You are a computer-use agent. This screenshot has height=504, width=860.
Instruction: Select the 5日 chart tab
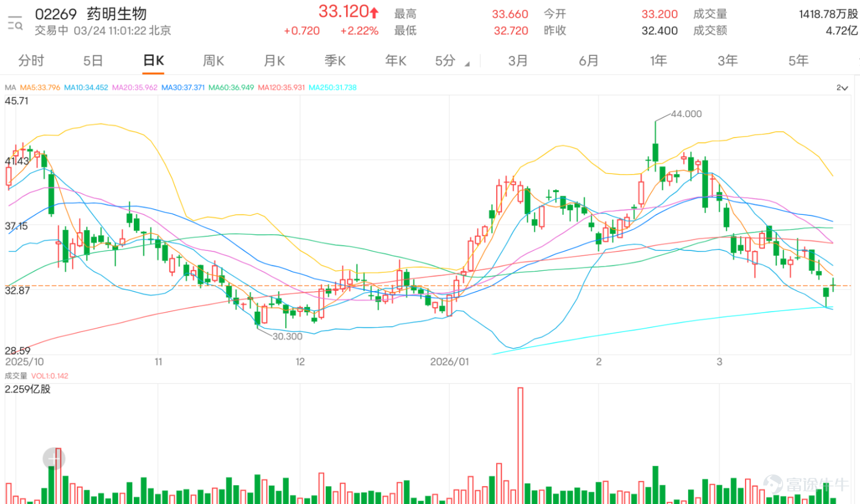(93, 61)
